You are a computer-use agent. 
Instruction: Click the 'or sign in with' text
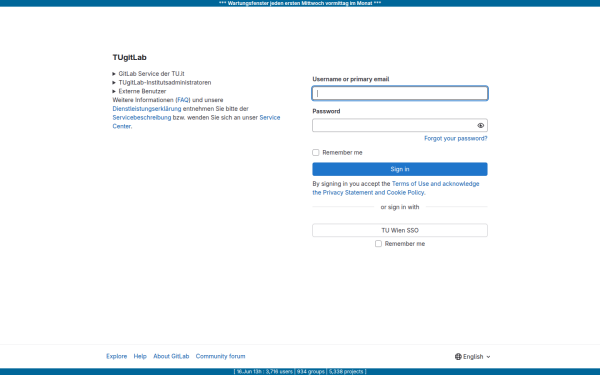click(400, 207)
